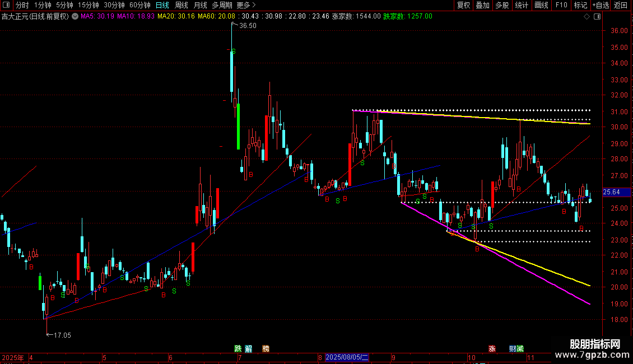Toggle the left sidebar panel icon
This screenshot has width=633, height=364.
pyautogui.click(x=6, y=5)
